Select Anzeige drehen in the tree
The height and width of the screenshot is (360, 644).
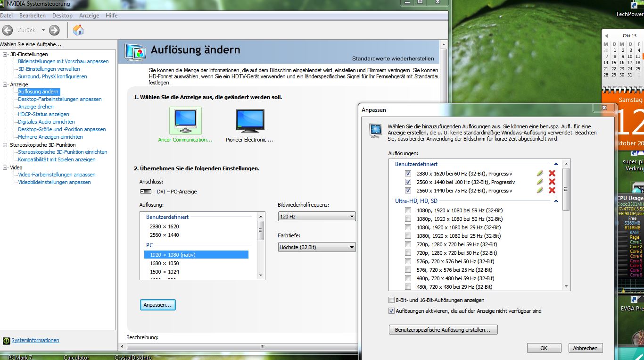36,107
